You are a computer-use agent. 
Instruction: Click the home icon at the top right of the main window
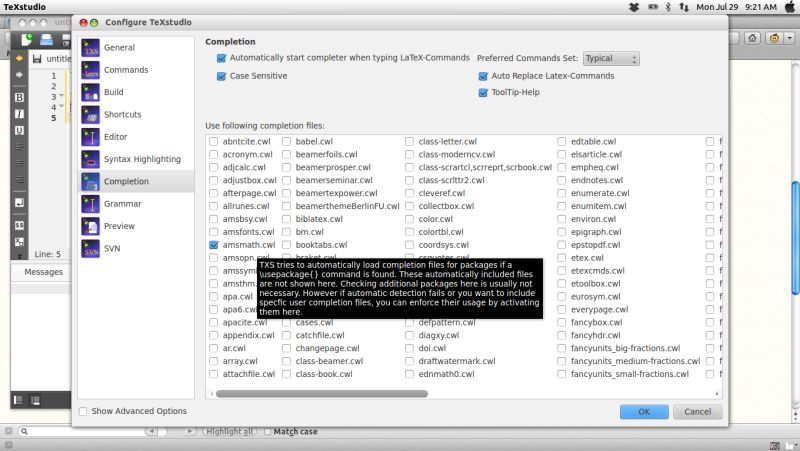(752, 38)
